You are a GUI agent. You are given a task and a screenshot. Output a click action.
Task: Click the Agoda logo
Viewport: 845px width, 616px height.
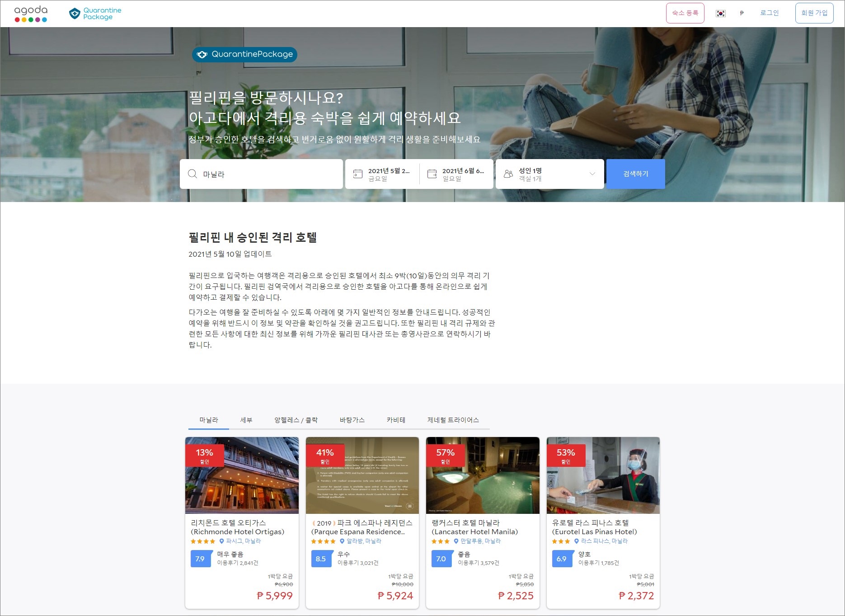tap(31, 14)
